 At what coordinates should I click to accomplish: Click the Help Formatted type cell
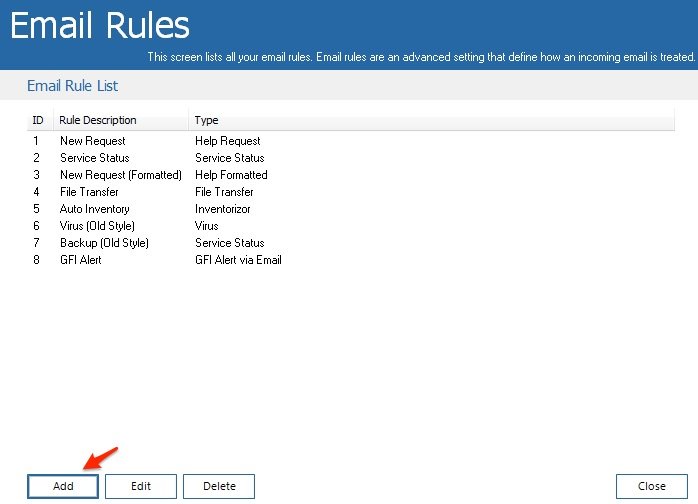pos(231,175)
